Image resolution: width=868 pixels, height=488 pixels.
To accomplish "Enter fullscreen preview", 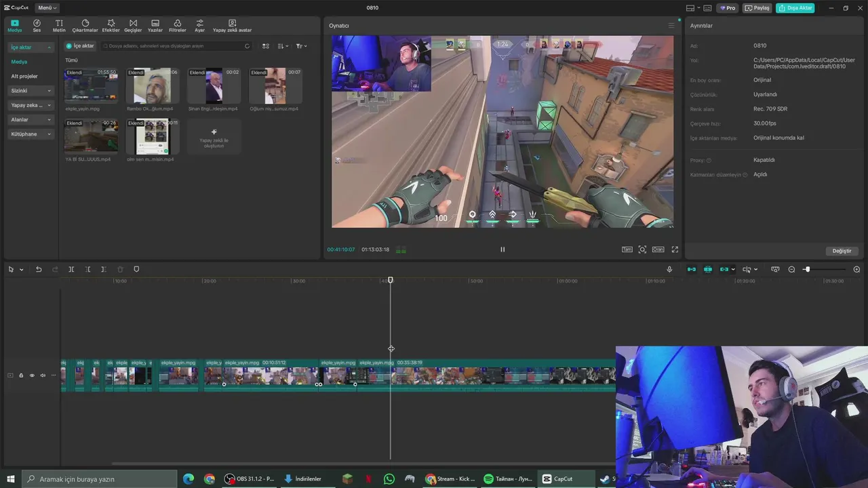I will (x=675, y=249).
